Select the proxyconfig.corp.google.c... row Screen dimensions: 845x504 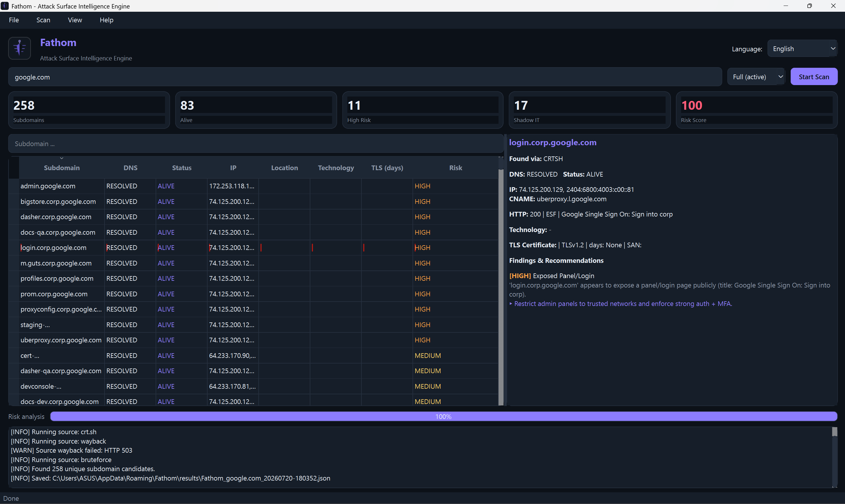coord(254,309)
